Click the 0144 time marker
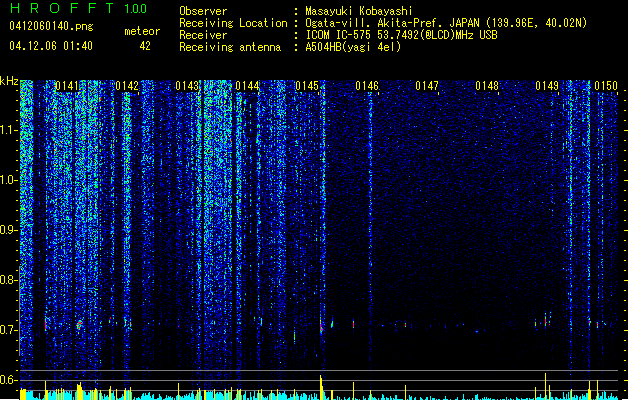Viewport: 629px width, 400px height. pyautogui.click(x=247, y=86)
